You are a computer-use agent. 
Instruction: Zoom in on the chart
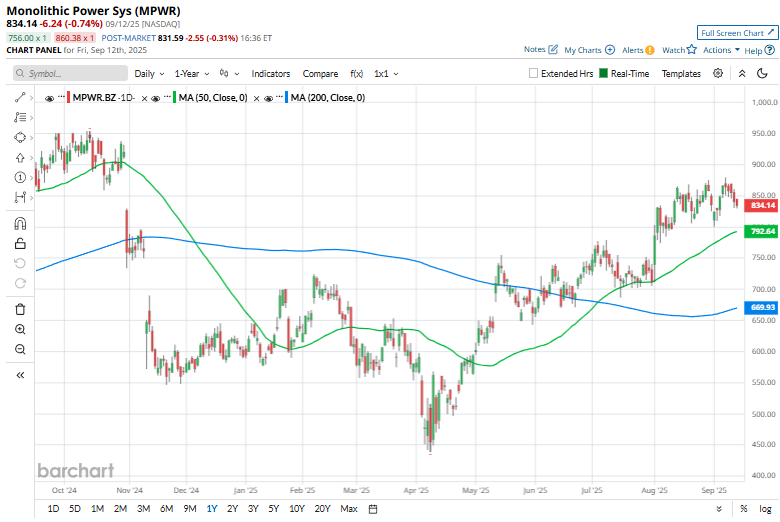20,329
